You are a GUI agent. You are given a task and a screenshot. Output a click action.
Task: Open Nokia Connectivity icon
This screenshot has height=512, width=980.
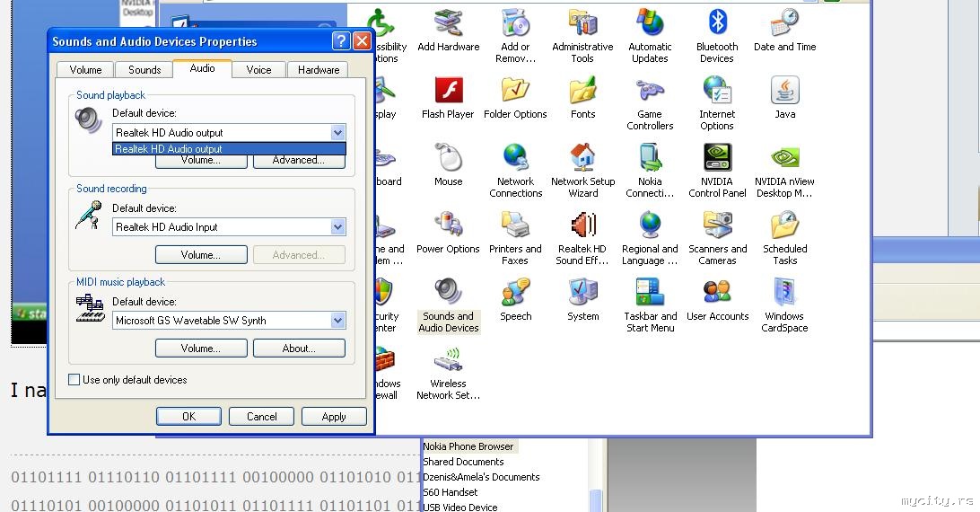(x=650, y=171)
